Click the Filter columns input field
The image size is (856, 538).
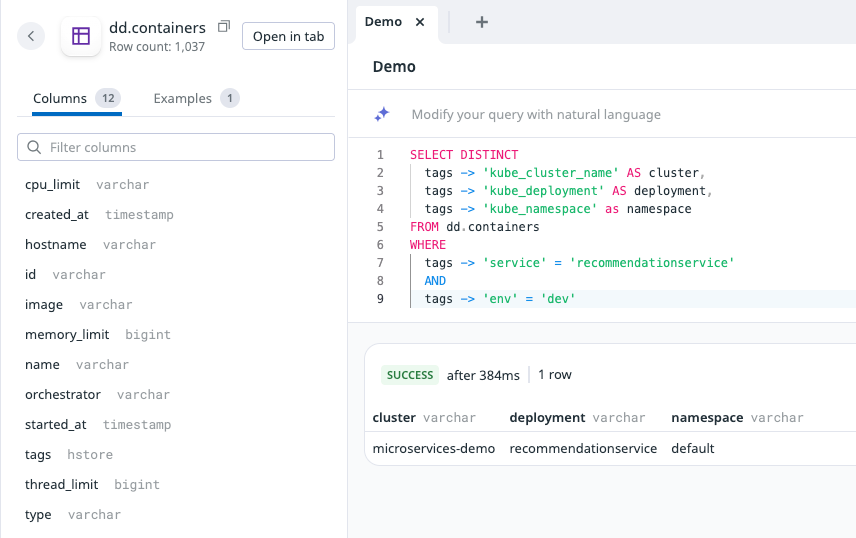click(x=176, y=147)
